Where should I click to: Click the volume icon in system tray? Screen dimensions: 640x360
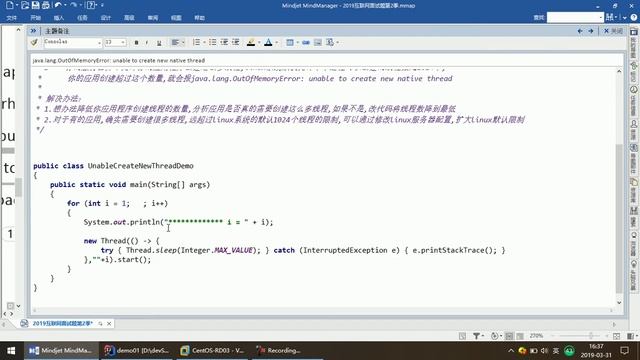click(544, 351)
